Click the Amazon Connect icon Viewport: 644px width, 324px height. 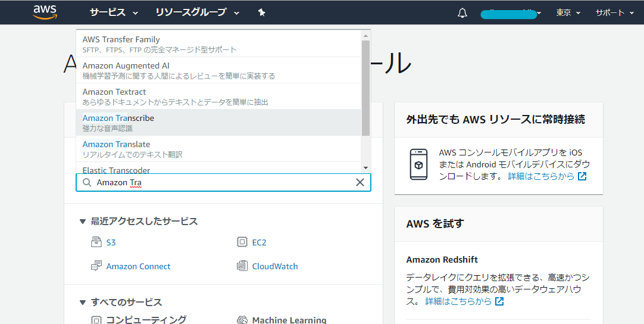96,266
